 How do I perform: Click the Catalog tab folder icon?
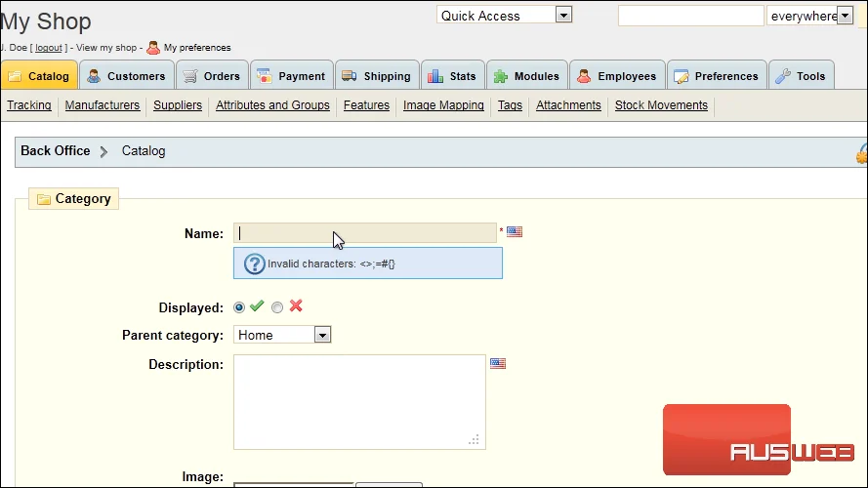click(15, 76)
